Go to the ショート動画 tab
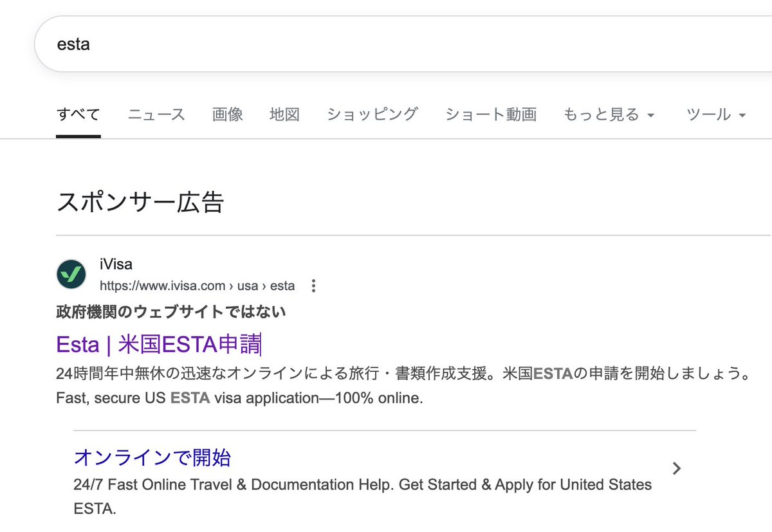 490,115
